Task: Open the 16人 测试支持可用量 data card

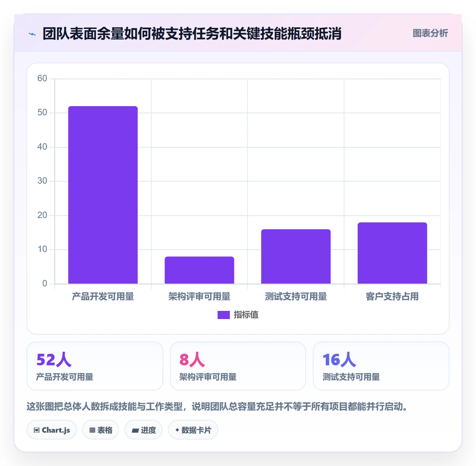Action: pos(381,366)
